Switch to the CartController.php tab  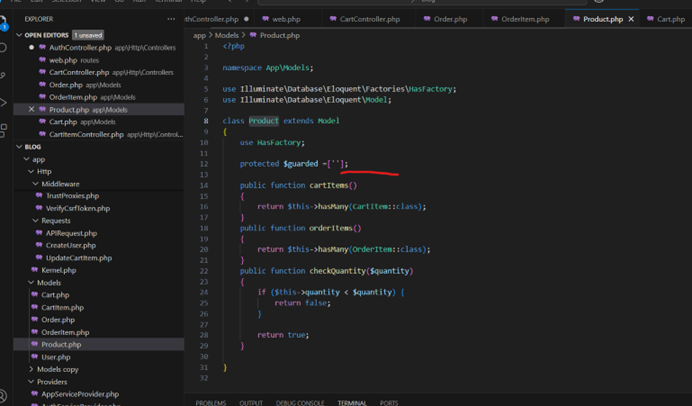click(369, 19)
